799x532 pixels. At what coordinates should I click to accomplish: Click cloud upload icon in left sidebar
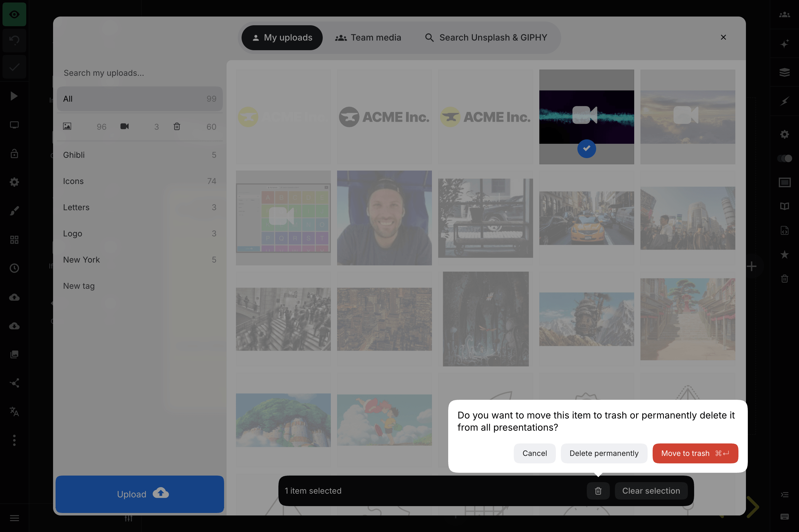click(14, 297)
